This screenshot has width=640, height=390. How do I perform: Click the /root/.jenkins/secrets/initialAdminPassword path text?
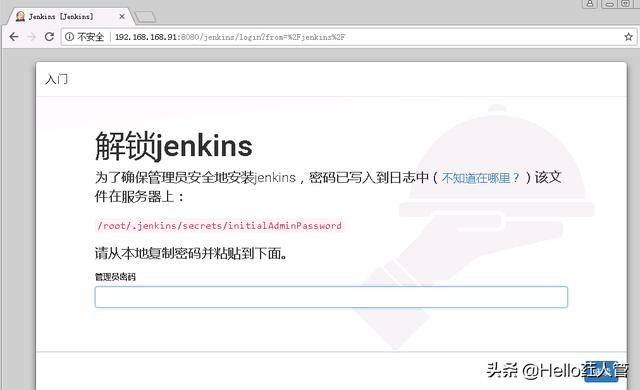[x=220, y=226]
